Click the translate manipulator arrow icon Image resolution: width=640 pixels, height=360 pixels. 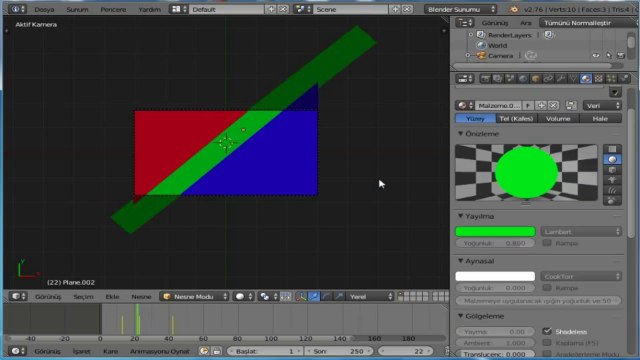tap(314, 297)
